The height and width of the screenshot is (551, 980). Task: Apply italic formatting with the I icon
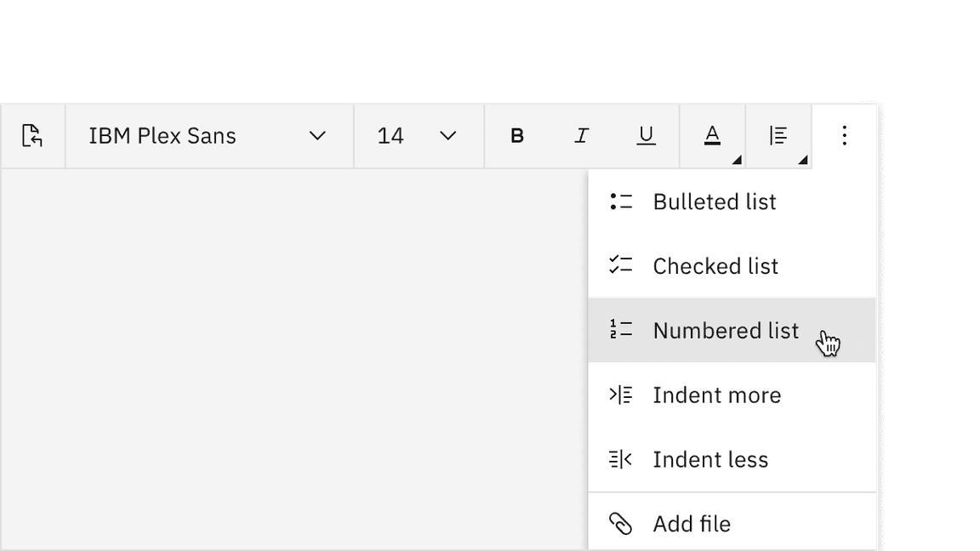tap(582, 135)
